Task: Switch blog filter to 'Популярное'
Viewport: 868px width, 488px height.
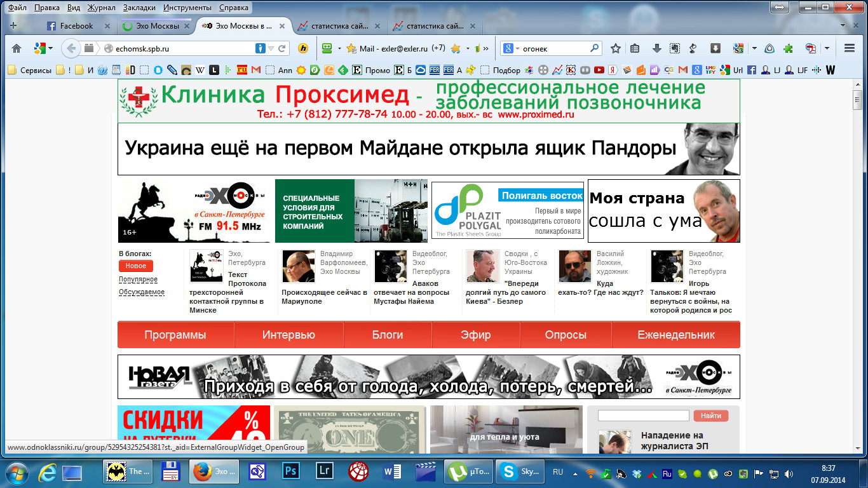Action: (x=138, y=280)
